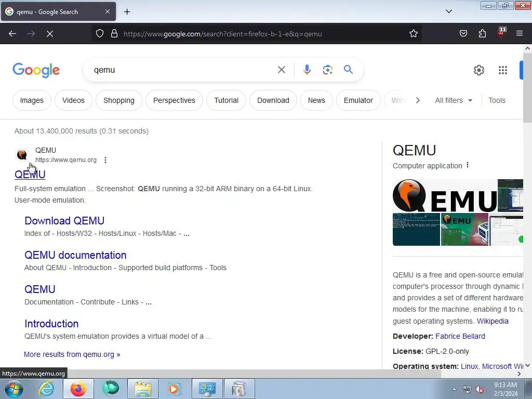Screen dimensions: 532x399
Task: Switch to Shopping results
Action: point(119,100)
